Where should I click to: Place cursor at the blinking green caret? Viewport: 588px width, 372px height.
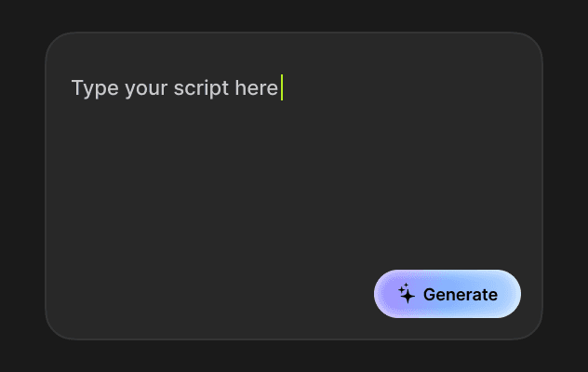(281, 88)
